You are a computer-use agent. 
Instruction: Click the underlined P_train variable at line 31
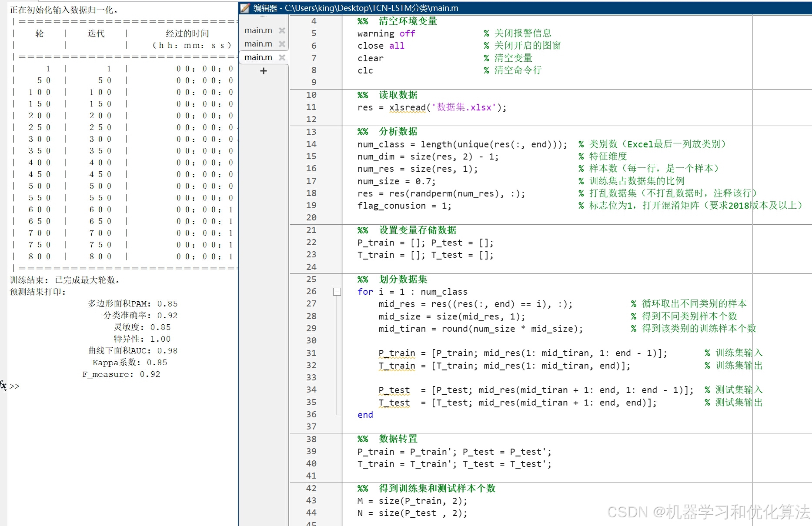[397, 353]
